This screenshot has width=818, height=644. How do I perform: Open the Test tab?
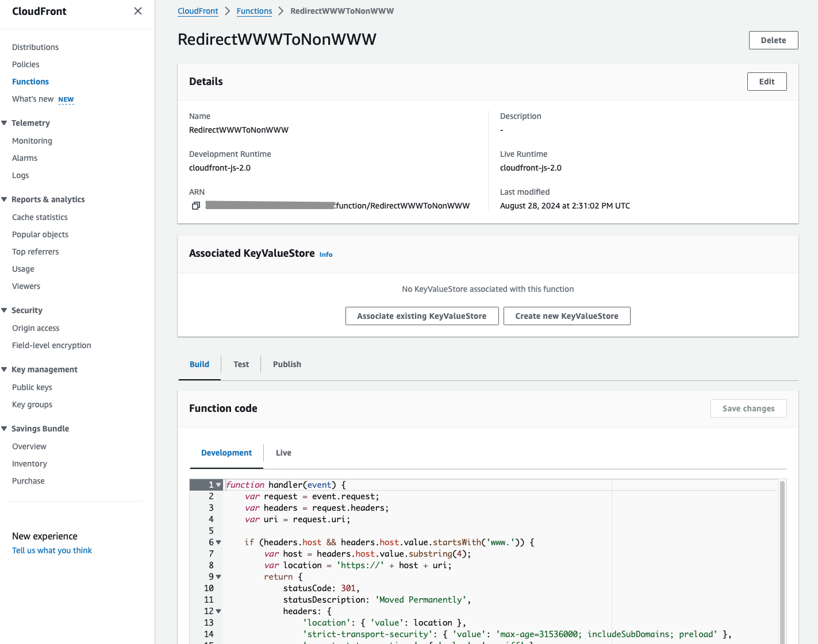tap(241, 364)
